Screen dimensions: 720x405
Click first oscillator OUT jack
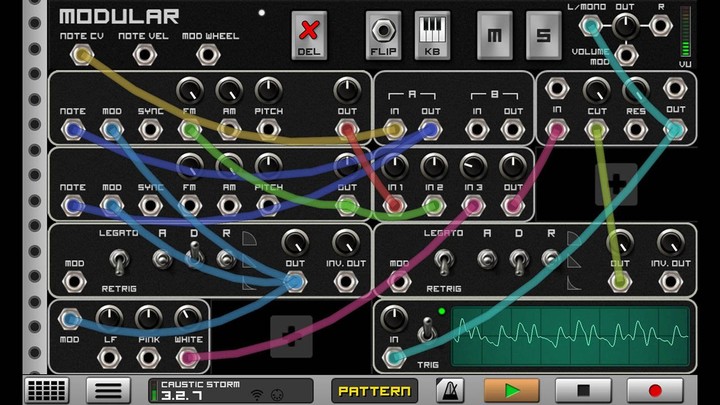coord(347,130)
